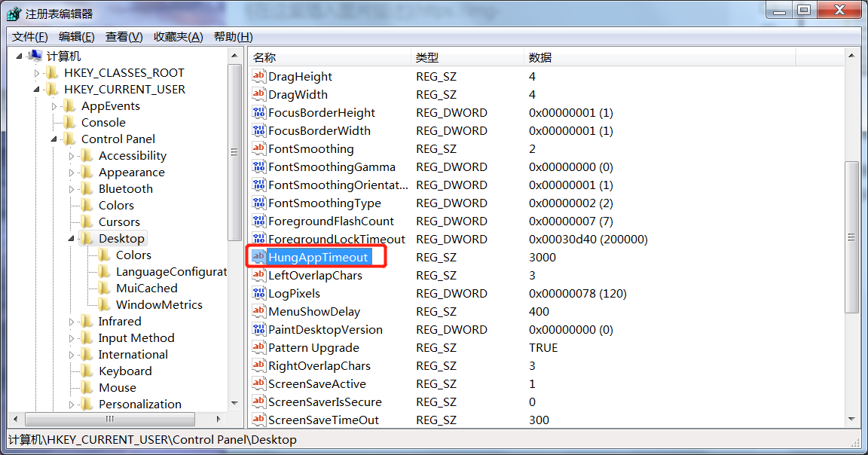Click the DWORD icon beside ForegroundFlashCount

pyautogui.click(x=258, y=221)
